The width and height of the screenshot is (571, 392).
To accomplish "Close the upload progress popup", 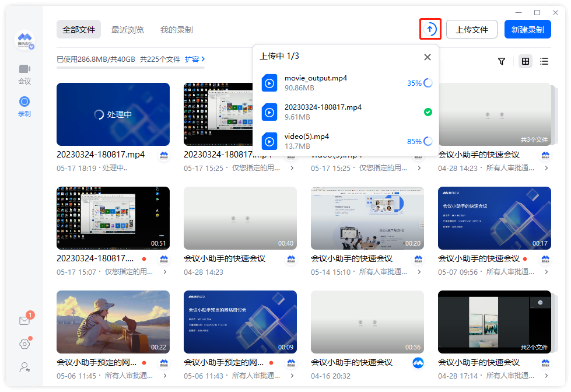I will point(428,57).
